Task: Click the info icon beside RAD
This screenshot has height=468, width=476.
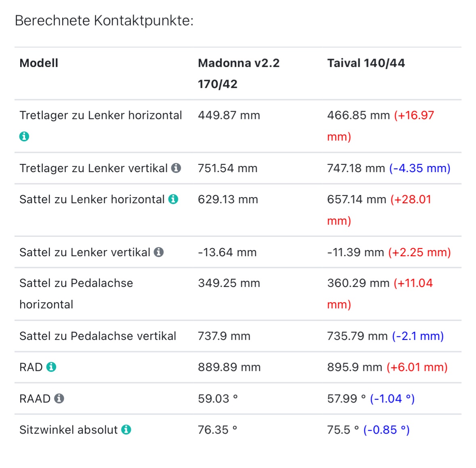Action: pos(51,367)
